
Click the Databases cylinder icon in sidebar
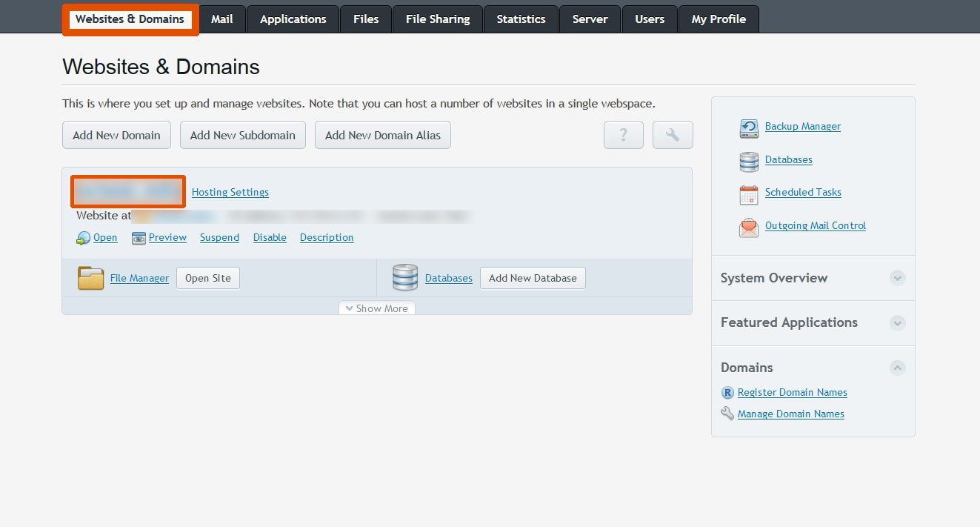[x=749, y=161]
